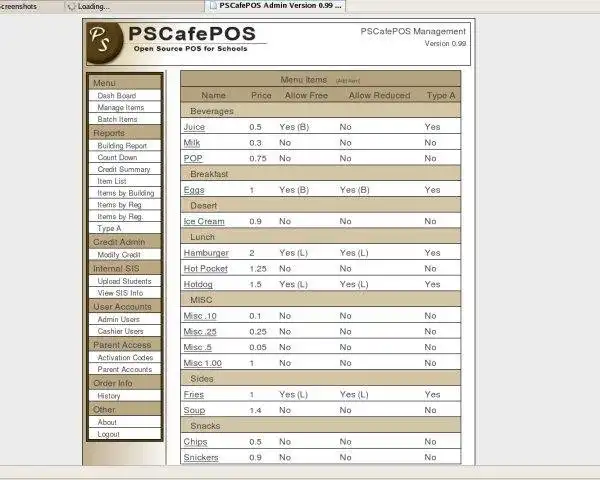Click the Snacks category row
The image size is (600, 480).
[x=321, y=426]
